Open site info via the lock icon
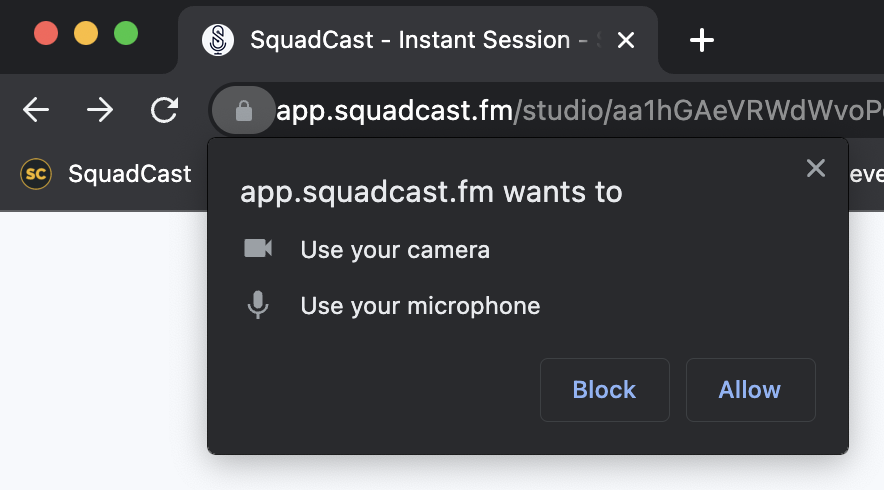 coord(243,110)
